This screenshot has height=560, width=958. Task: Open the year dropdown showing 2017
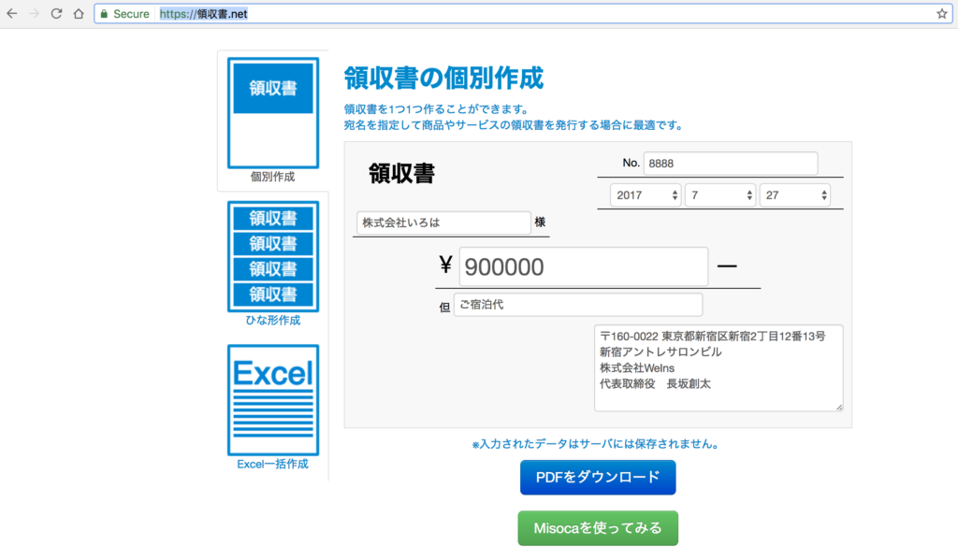tap(645, 195)
